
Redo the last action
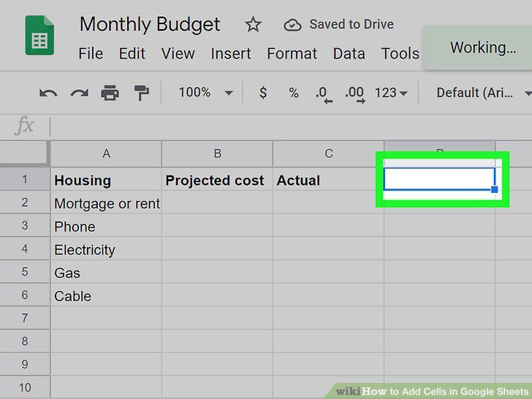click(x=80, y=93)
